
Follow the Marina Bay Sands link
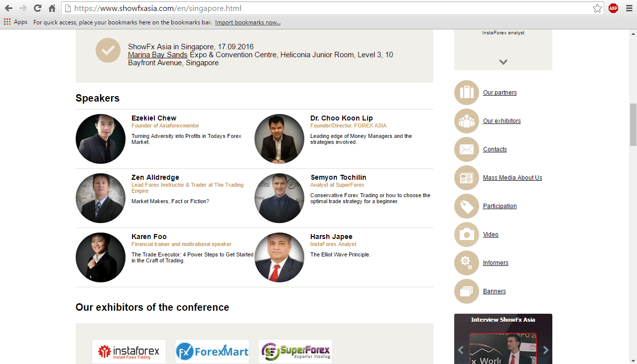(x=158, y=55)
